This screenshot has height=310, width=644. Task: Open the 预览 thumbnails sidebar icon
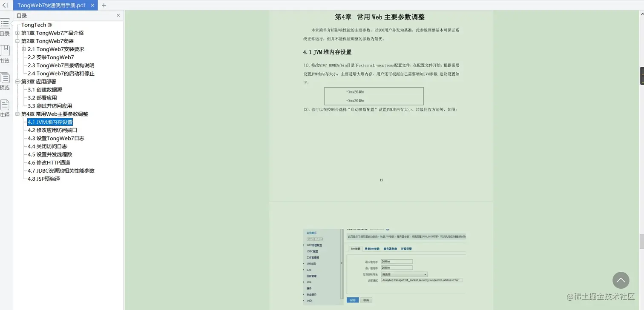point(5,78)
